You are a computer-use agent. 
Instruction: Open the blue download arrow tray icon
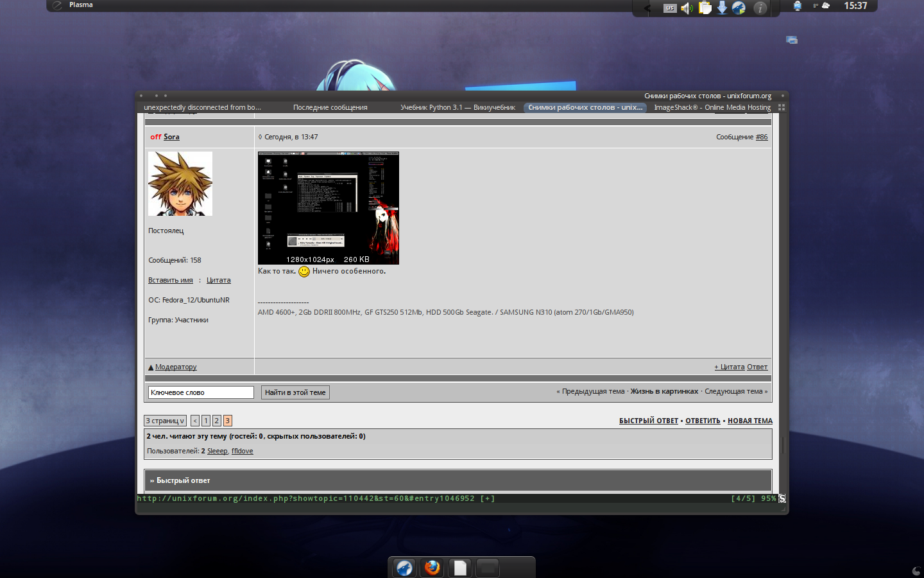(722, 8)
